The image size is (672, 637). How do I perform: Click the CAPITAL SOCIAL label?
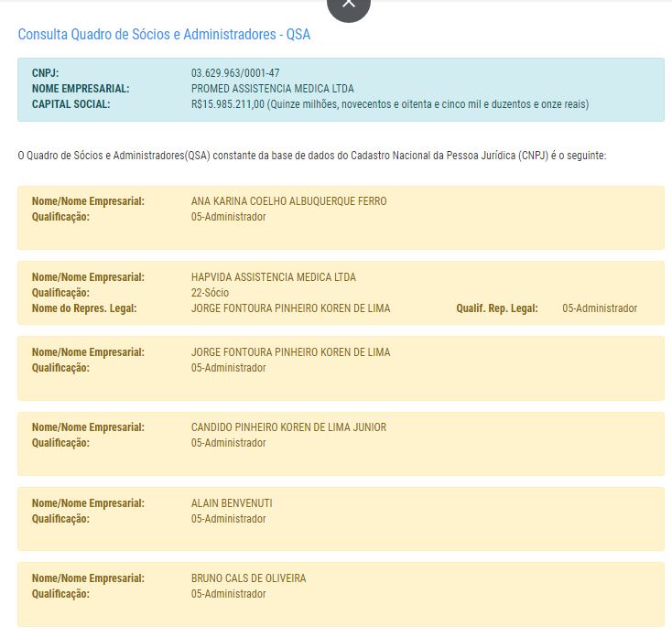pos(70,104)
